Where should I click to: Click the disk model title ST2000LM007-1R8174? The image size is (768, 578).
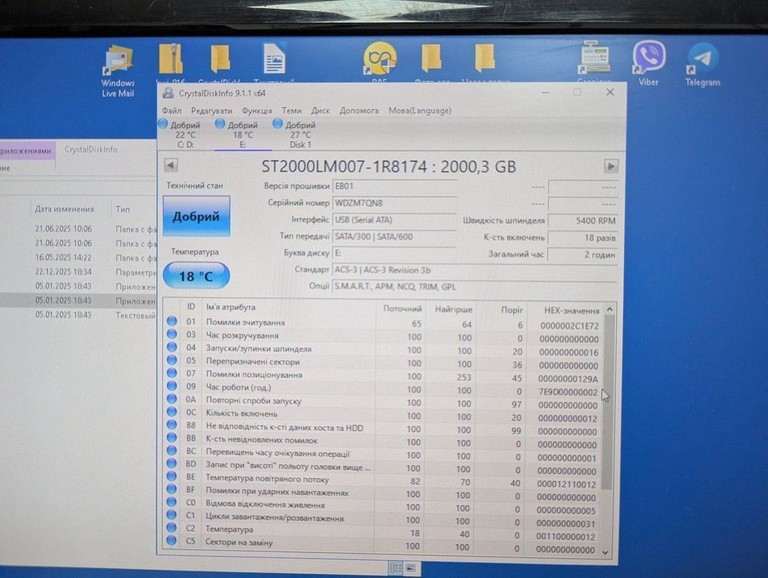[x=344, y=167]
